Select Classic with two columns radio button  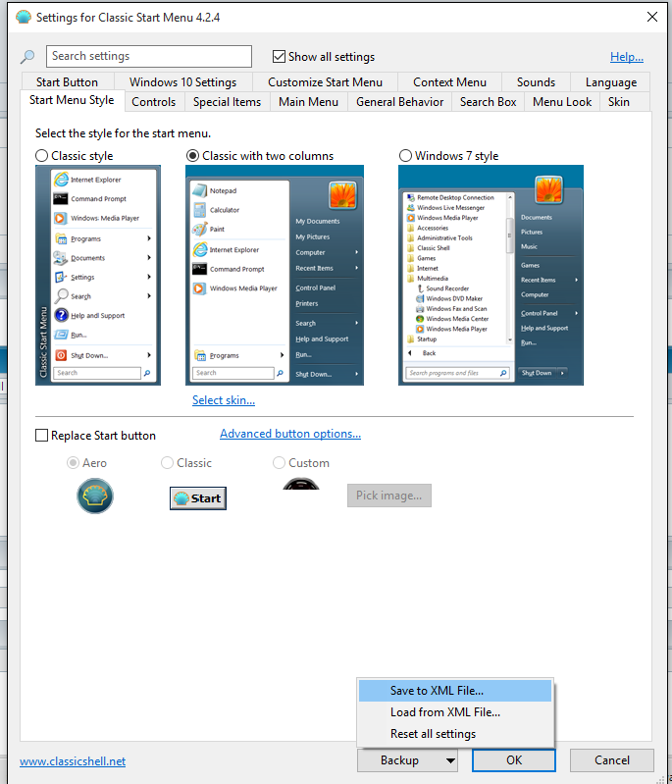point(192,156)
